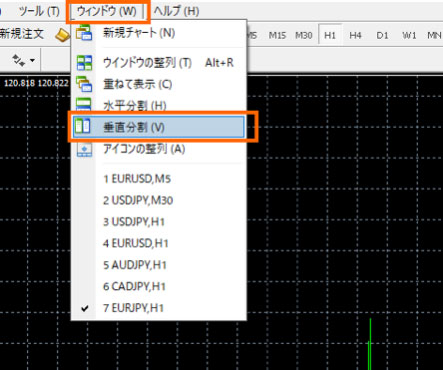Click the New Chart (新規チャート) icon
Screen dimensions: 443x370
[84, 33]
